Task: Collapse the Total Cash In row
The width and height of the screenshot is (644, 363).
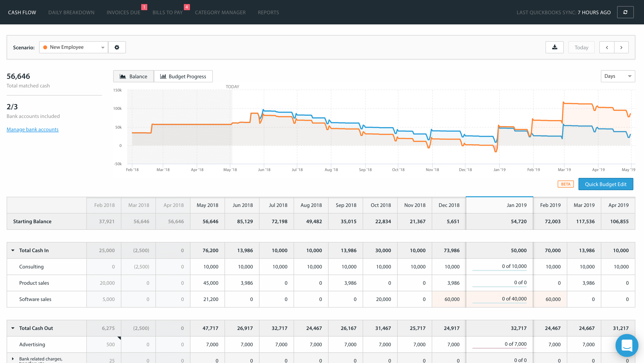Action: click(x=13, y=250)
